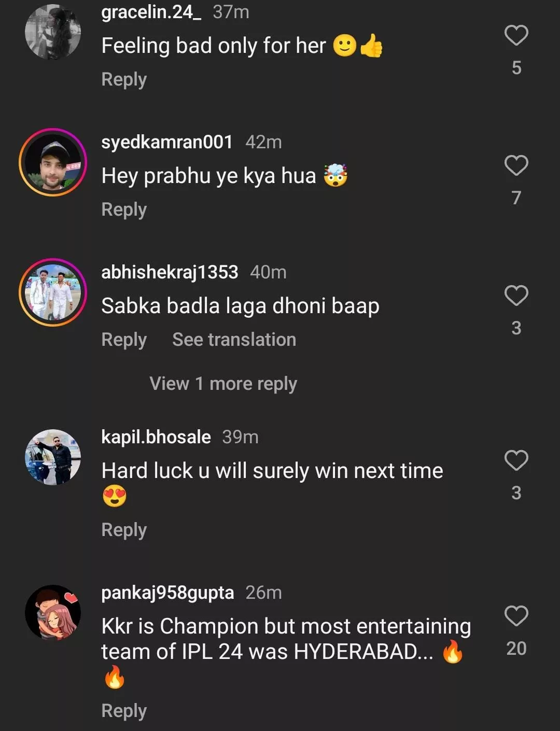Expand 'View 1 more reply' thread

pyautogui.click(x=223, y=384)
